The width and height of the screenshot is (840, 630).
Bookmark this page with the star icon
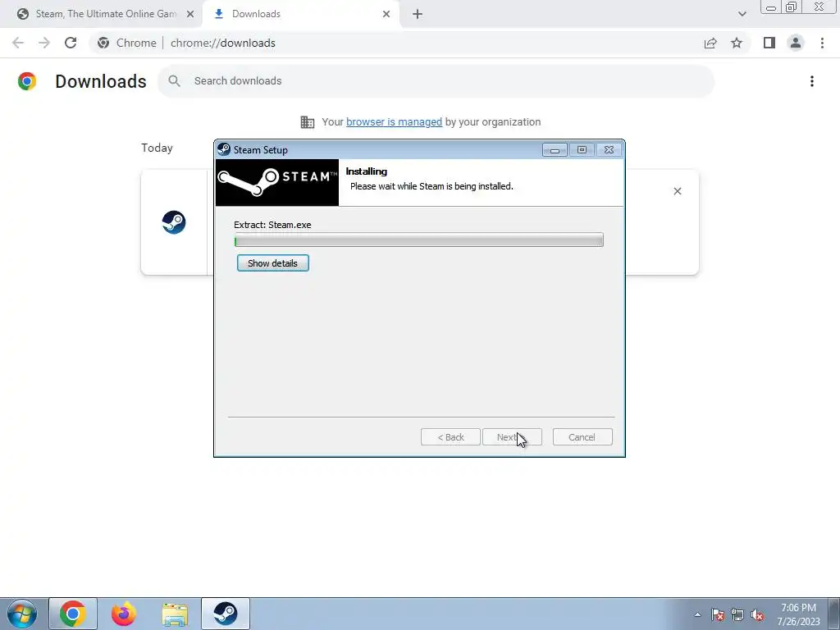coord(737,43)
